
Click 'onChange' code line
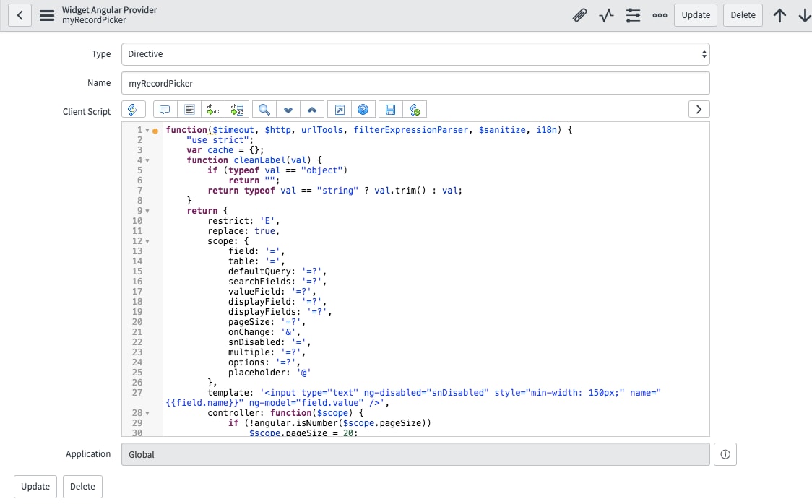click(264, 332)
